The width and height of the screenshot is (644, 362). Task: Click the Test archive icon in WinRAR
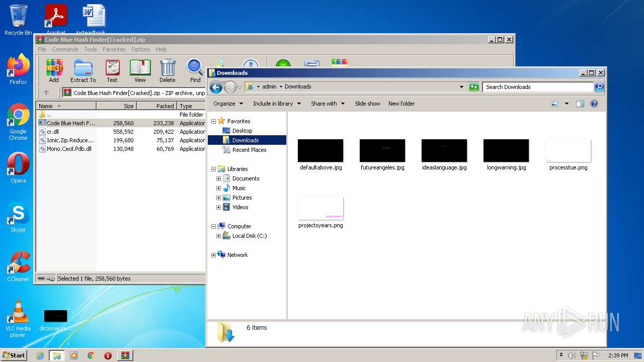point(112,71)
